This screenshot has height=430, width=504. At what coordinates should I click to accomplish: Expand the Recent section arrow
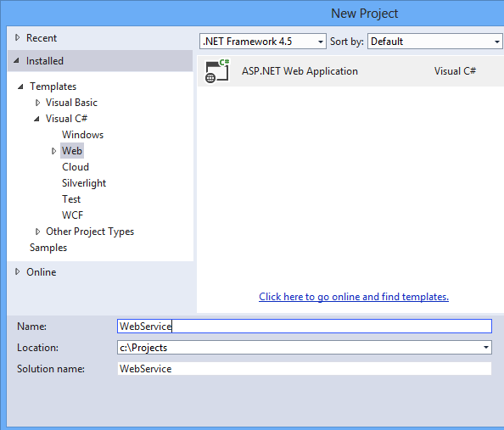pos(17,38)
